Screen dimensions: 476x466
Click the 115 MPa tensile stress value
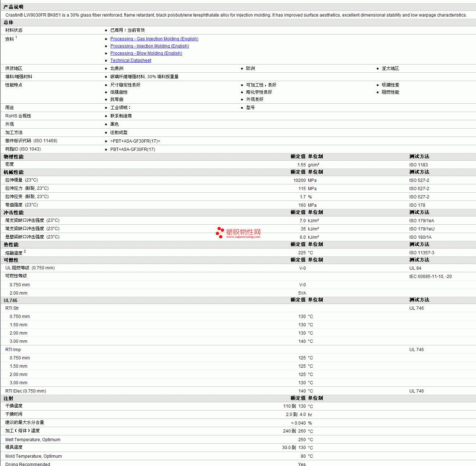tap(308, 189)
